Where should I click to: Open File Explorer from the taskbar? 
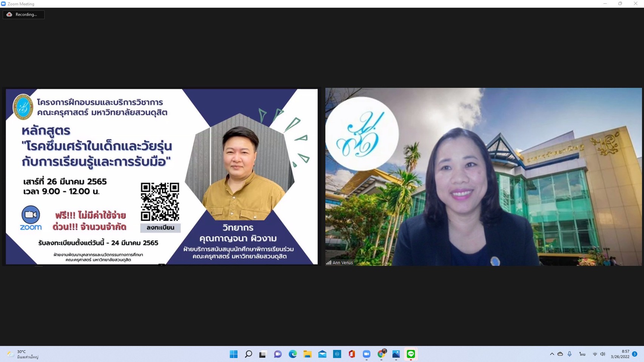pos(307,354)
